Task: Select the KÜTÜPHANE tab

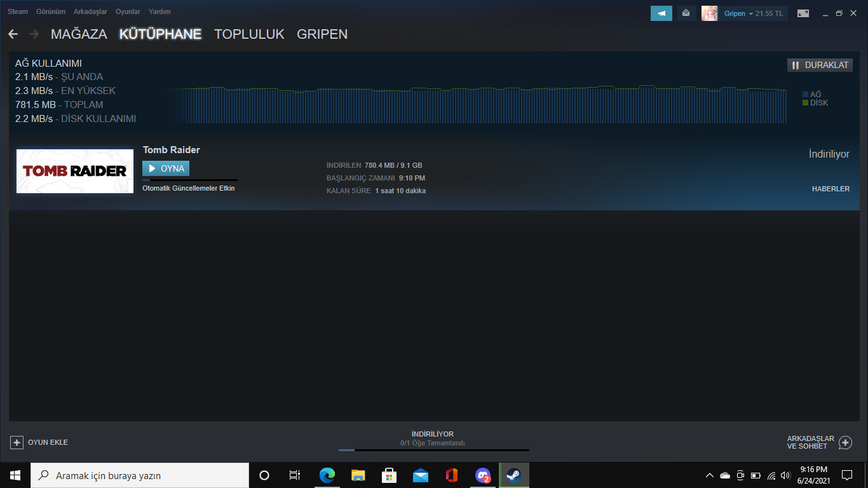Action: 160,34
